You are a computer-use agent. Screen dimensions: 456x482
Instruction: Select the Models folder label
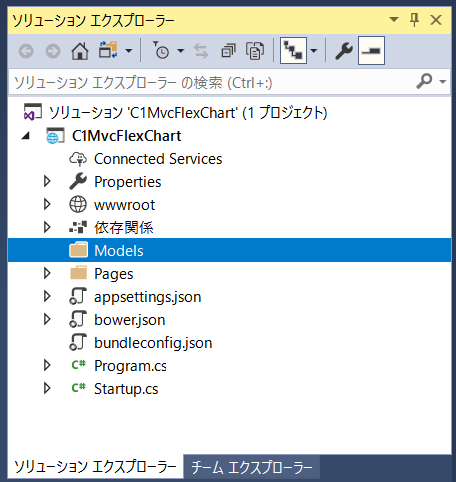pos(119,251)
